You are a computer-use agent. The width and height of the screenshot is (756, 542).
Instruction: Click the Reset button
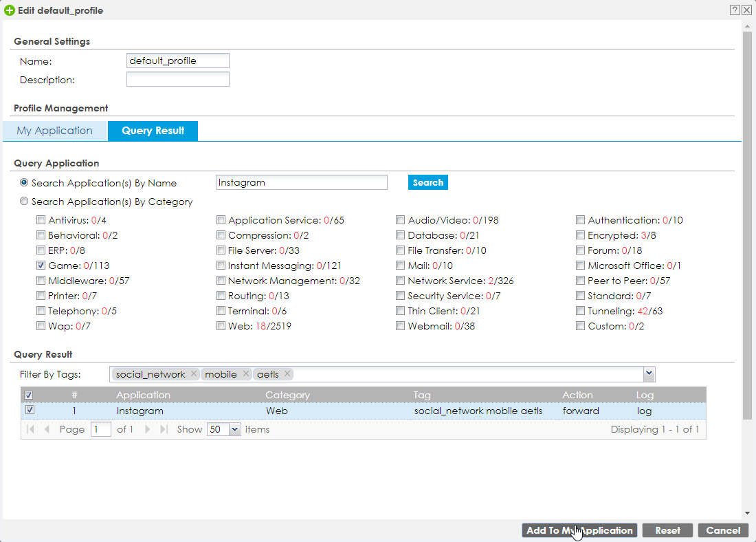[667, 530]
